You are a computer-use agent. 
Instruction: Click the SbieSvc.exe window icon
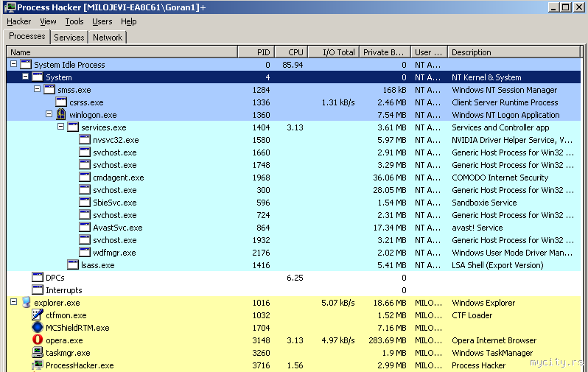point(85,203)
